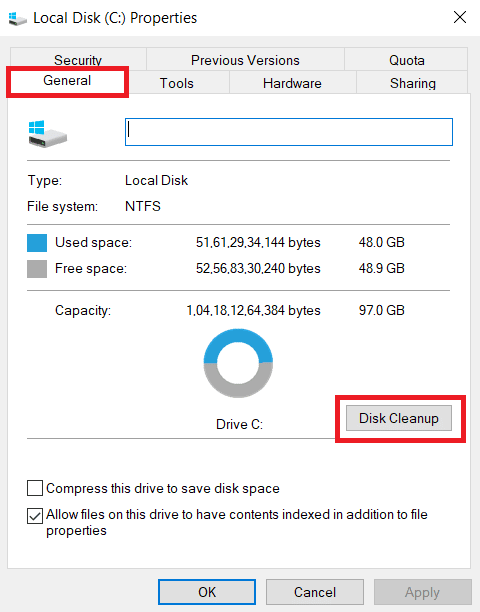Confirm with the OK button
Viewport: 480px width, 612px height.
[x=207, y=592]
